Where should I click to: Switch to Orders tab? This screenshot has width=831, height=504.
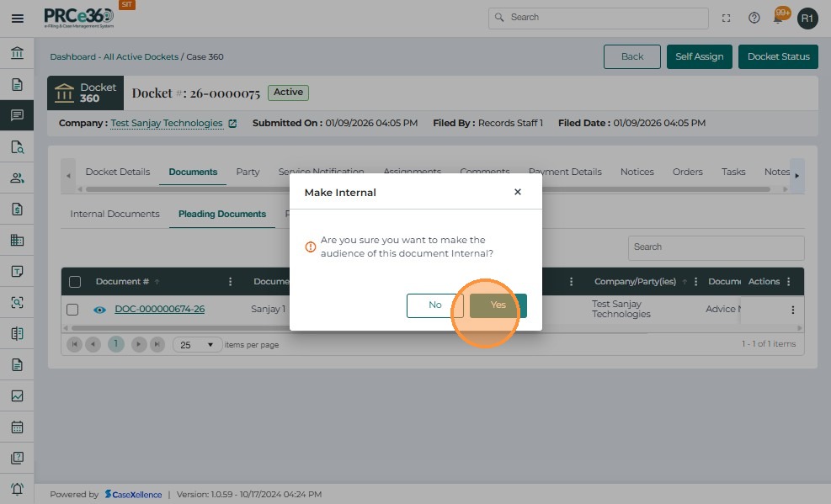pos(687,172)
